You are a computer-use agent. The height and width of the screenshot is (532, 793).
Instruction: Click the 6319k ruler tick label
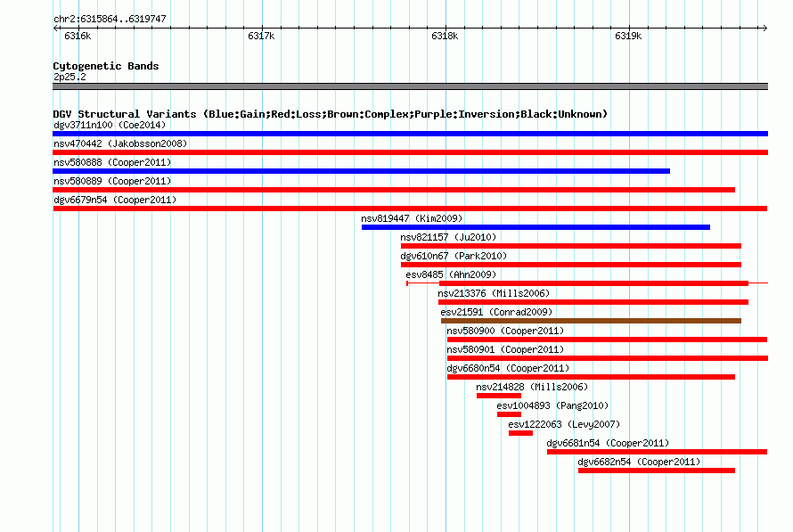tap(629, 36)
